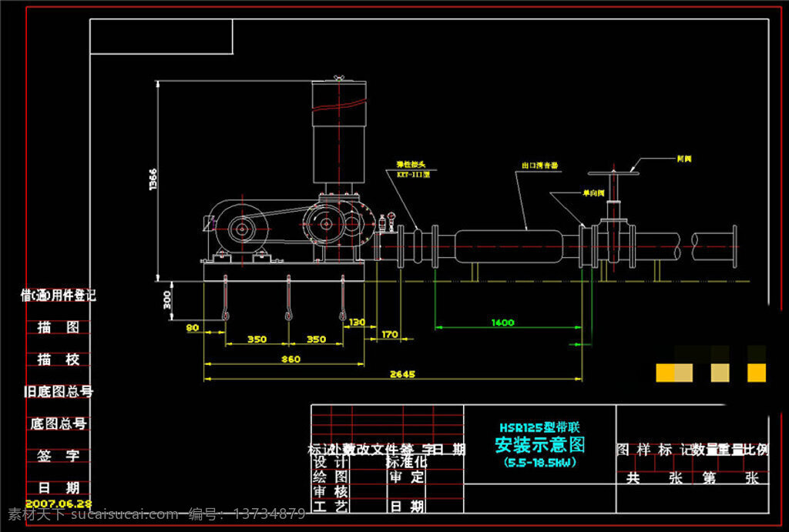Click the 170 dimension text
The image size is (789, 532).
(390, 334)
